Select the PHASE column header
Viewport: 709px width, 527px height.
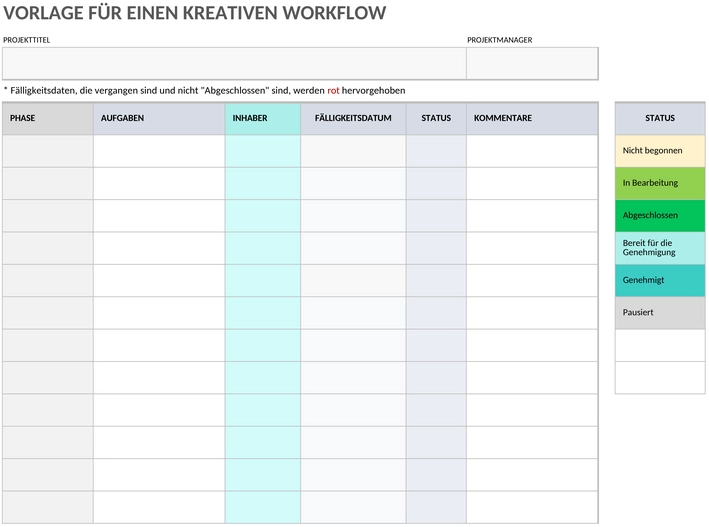click(48, 119)
